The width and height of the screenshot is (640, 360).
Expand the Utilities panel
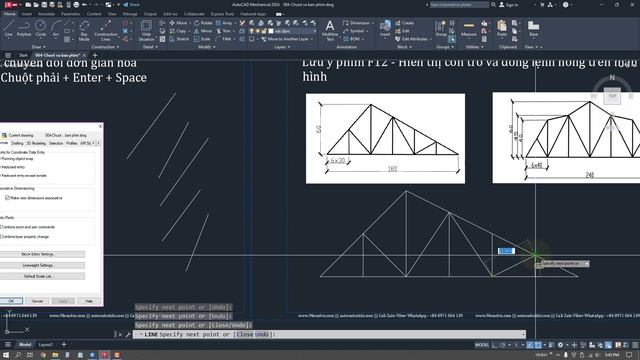click(x=474, y=47)
